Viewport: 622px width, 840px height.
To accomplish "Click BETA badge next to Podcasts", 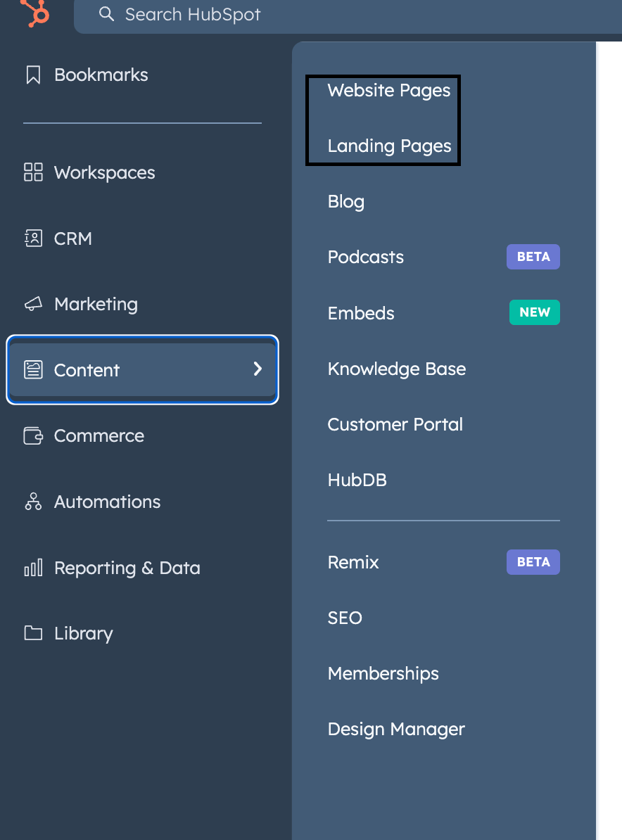I will point(533,257).
